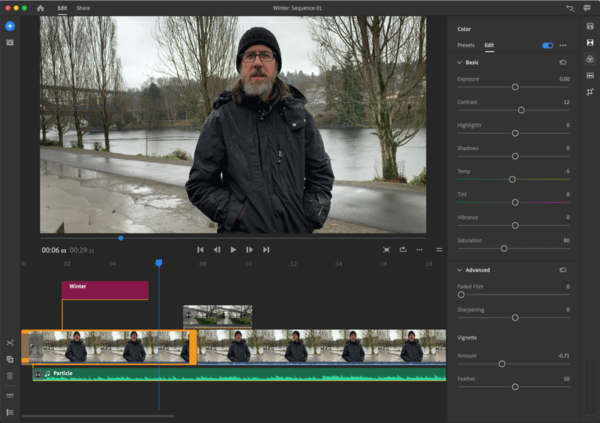Click the Saturation slider handle
This screenshot has width=600, height=423.
[x=504, y=248]
